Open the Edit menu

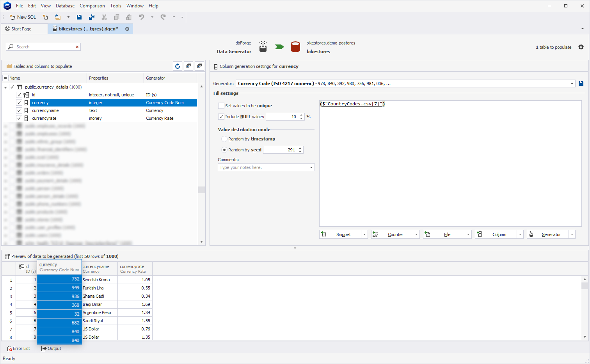32,6
